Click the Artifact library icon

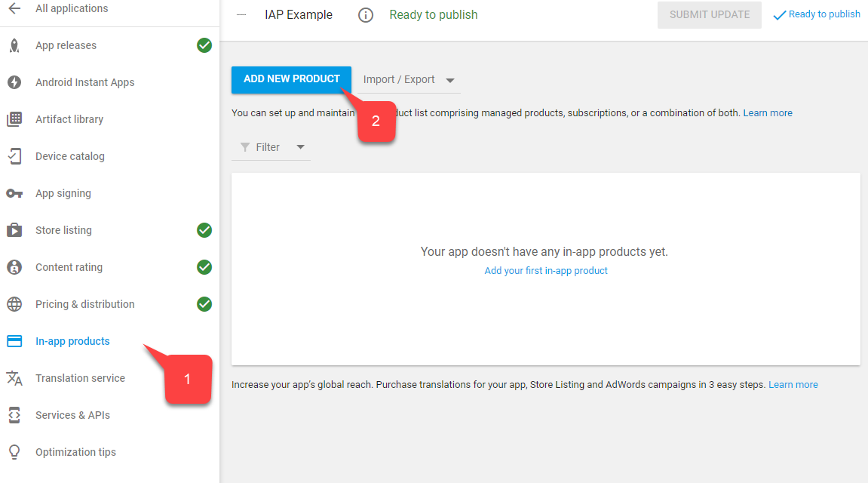click(x=14, y=118)
